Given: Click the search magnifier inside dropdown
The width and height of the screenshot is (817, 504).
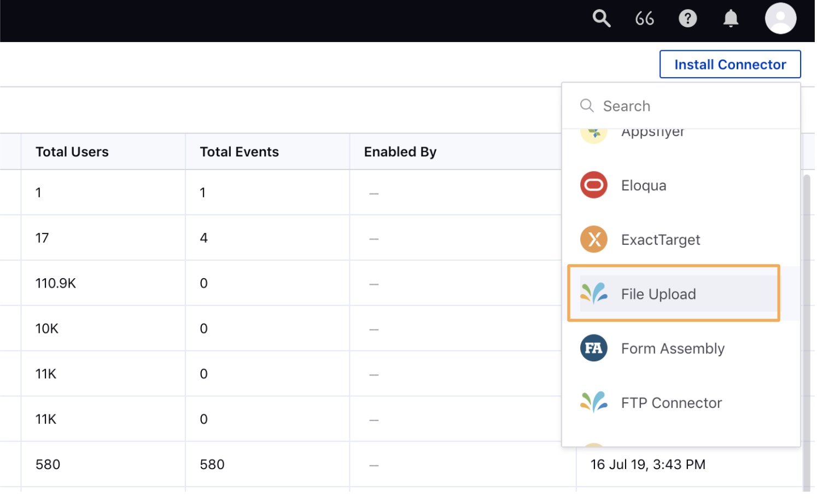Looking at the screenshot, I should [587, 106].
